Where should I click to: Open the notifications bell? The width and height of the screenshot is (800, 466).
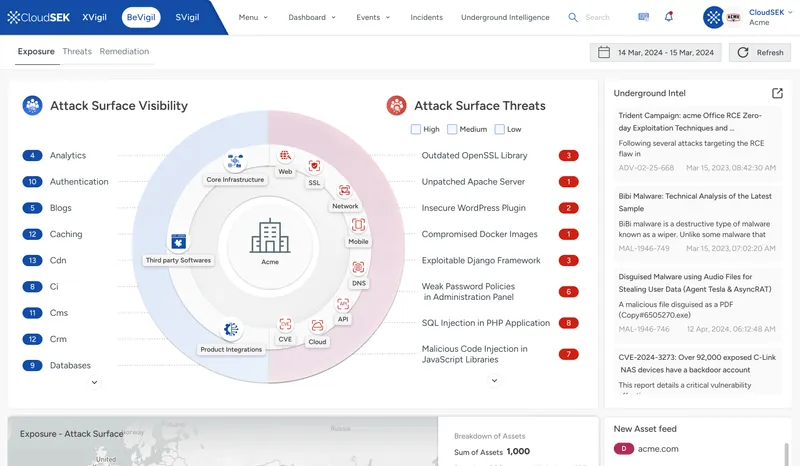click(x=668, y=17)
